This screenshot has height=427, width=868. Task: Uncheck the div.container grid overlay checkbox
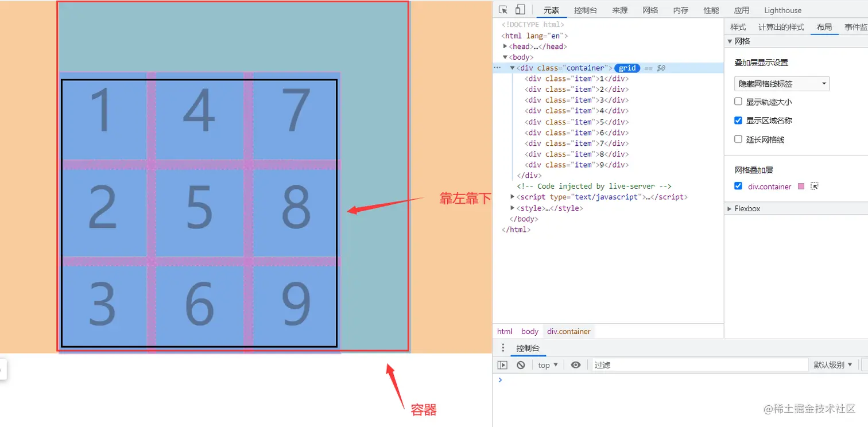pyautogui.click(x=738, y=186)
